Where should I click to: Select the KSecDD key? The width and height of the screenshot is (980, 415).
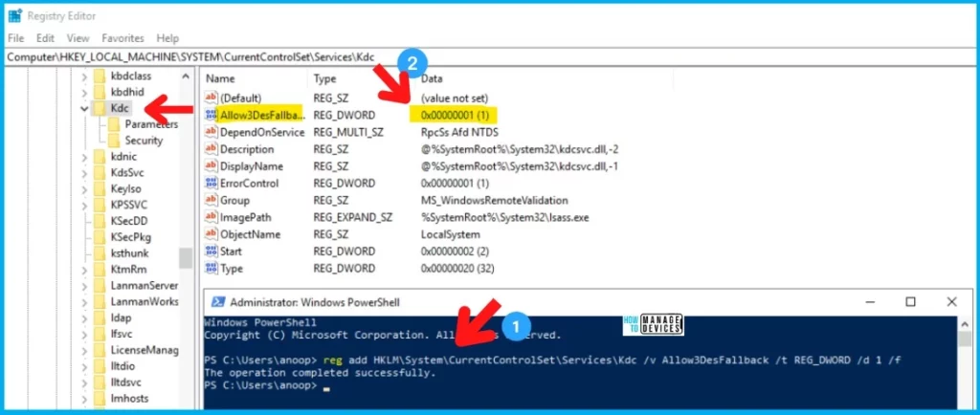(x=129, y=221)
